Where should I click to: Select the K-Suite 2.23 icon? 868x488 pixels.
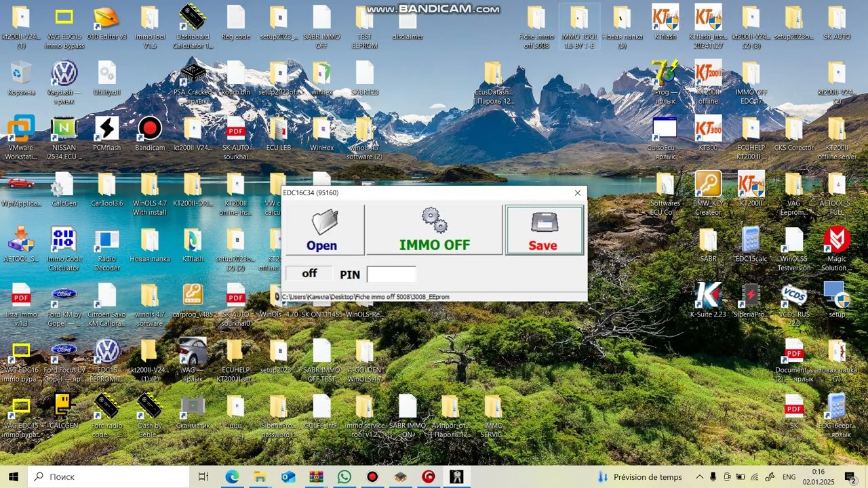click(x=708, y=301)
